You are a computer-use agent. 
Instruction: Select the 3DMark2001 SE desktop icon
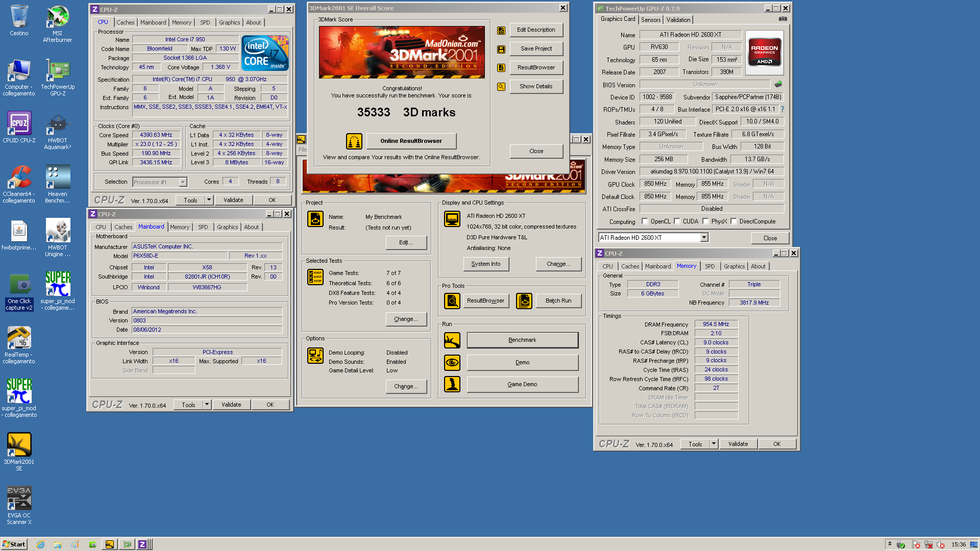coord(19,452)
